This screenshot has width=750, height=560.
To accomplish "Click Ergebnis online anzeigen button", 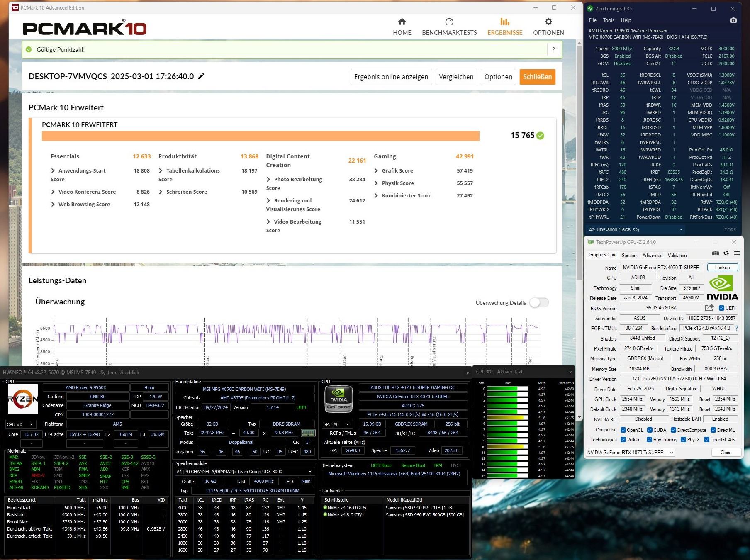I will pyautogui.click(x=391, y=77).
